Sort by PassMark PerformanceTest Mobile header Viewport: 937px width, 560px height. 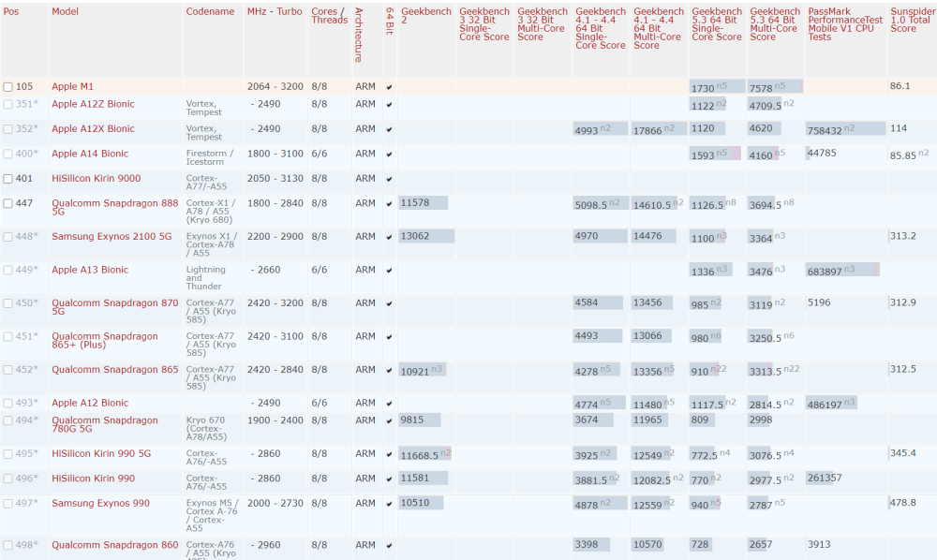(x=845, y=24)
